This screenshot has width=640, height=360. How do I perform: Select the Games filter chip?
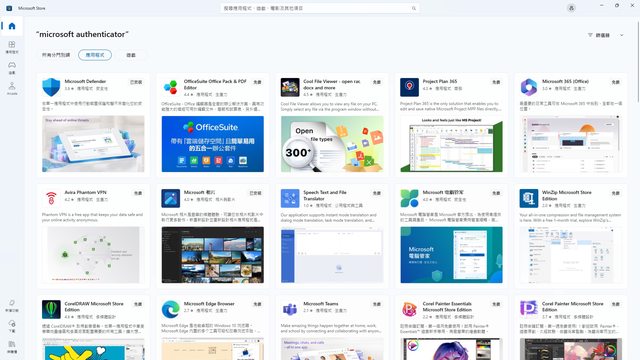pos(131,55)
